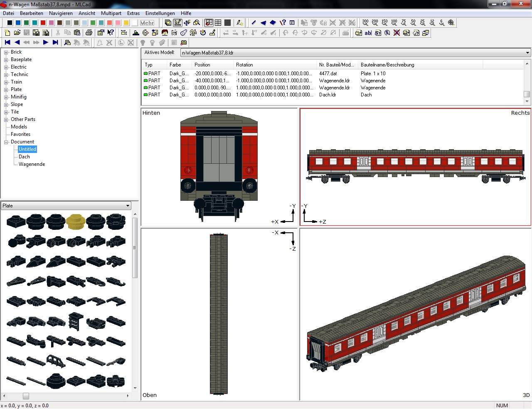Open the Aktives Modell dropdown
The image size is (532, 409).
(527, 53)
